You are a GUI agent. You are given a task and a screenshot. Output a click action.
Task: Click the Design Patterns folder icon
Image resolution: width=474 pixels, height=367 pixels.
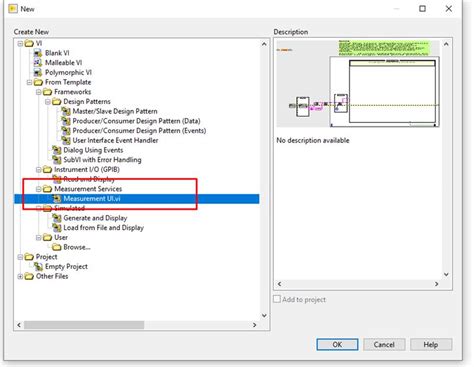click(57, 101)
